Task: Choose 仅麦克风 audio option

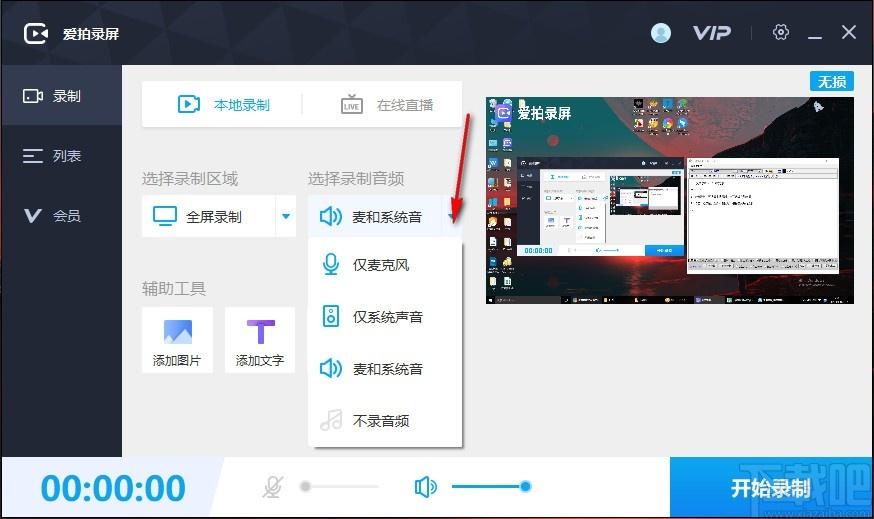Action: (385, 264)
